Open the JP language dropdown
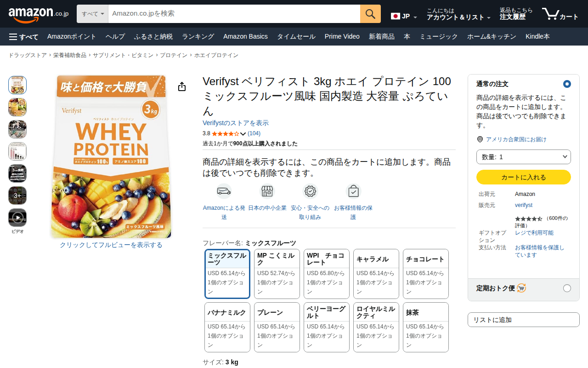588x368 pixels. (404, 17)
